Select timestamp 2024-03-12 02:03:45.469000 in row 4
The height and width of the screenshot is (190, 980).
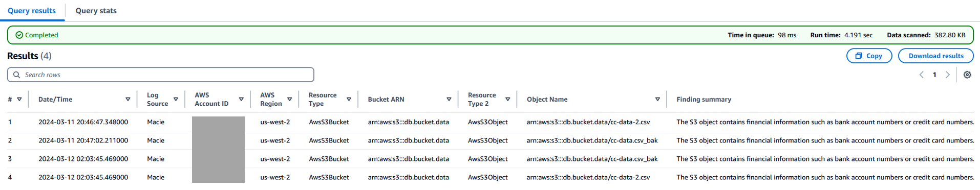click(83, 177)
